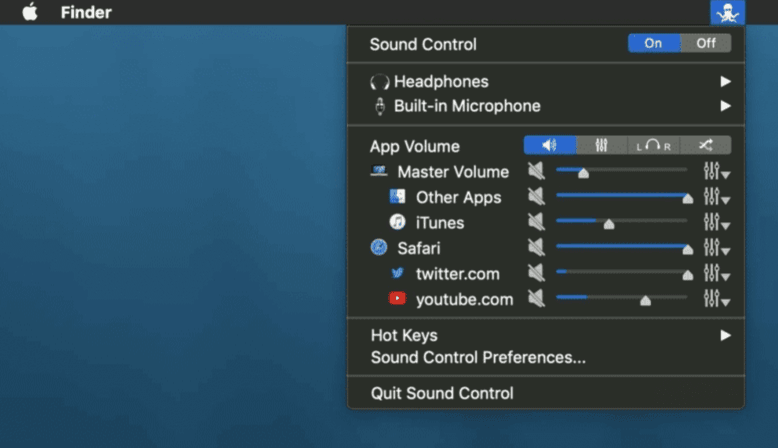Turn Sound Control On
778x448 pixels.
(x=654, y=43)
